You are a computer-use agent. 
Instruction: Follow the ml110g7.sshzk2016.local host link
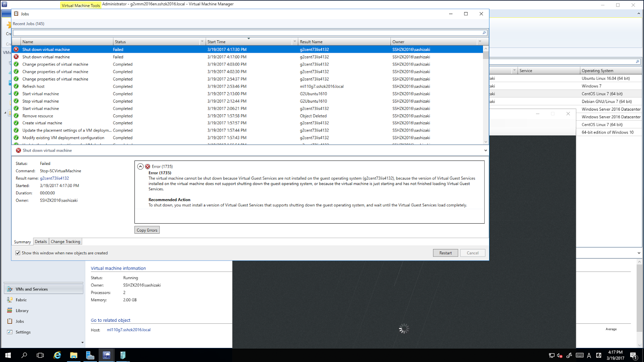(x=128, y=329)
